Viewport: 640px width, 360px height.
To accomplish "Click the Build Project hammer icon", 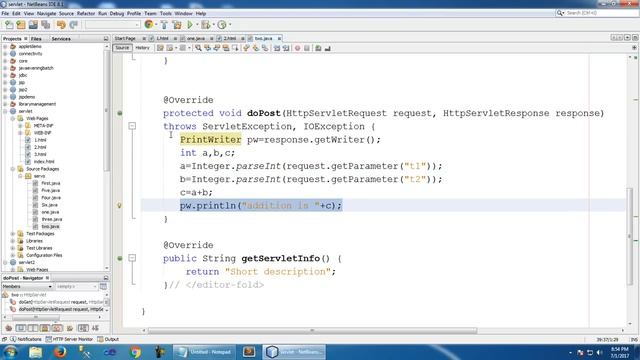I will [164, 25].
